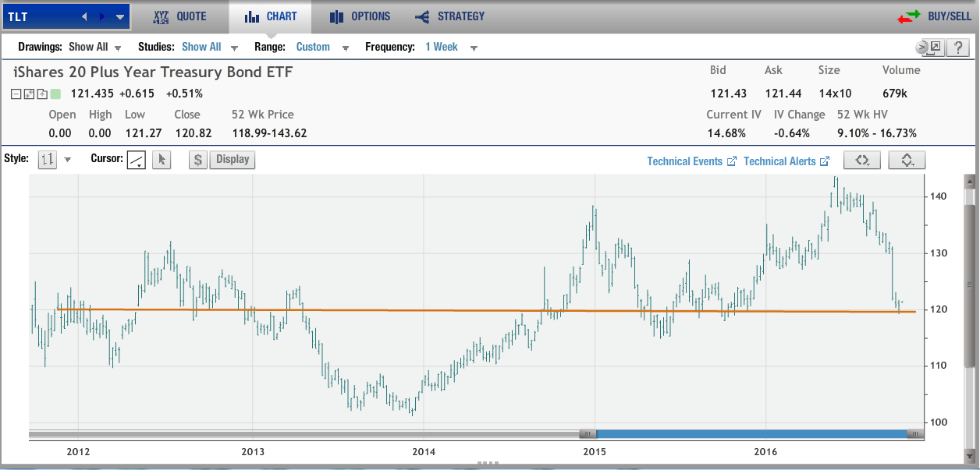Image resolution: width=980 pixels, height=470 pixels.
Task: Switch to the STRATEGY tab
Action: pyautogui.click(x=449, y=16)
